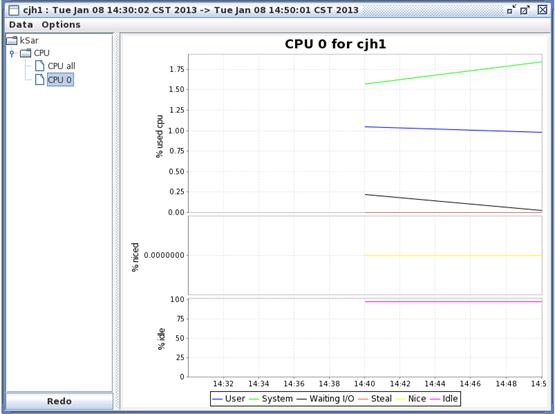Click the Redo button
The width and height of the screenshot is (555, 414).
point(59,401)
